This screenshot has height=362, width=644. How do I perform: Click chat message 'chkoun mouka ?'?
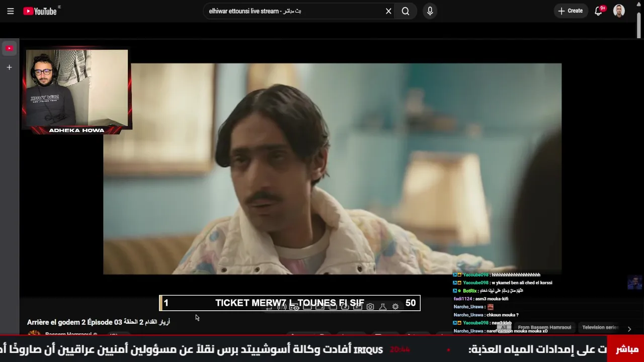(x=502, y=315)
